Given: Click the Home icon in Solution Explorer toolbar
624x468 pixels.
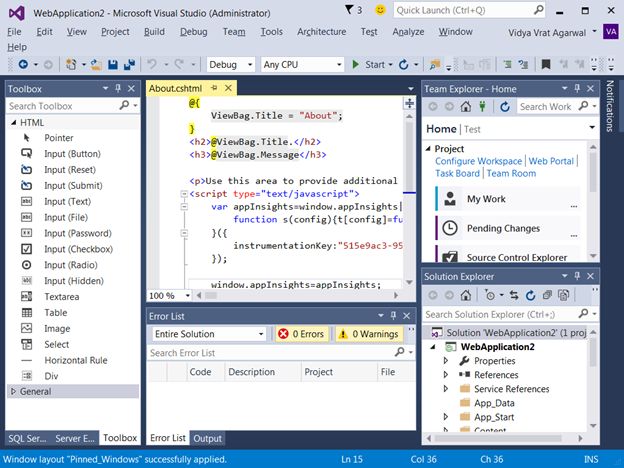Looking at the screenshot, I should coord(468,295).
